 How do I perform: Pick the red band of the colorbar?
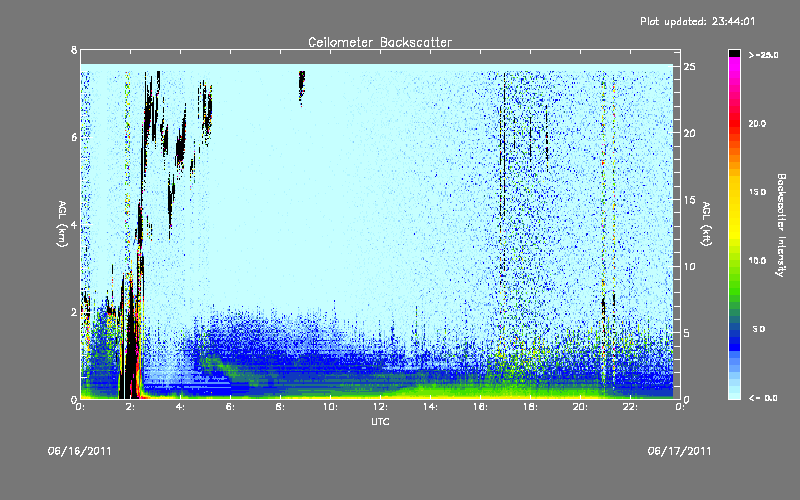(734, 124)
